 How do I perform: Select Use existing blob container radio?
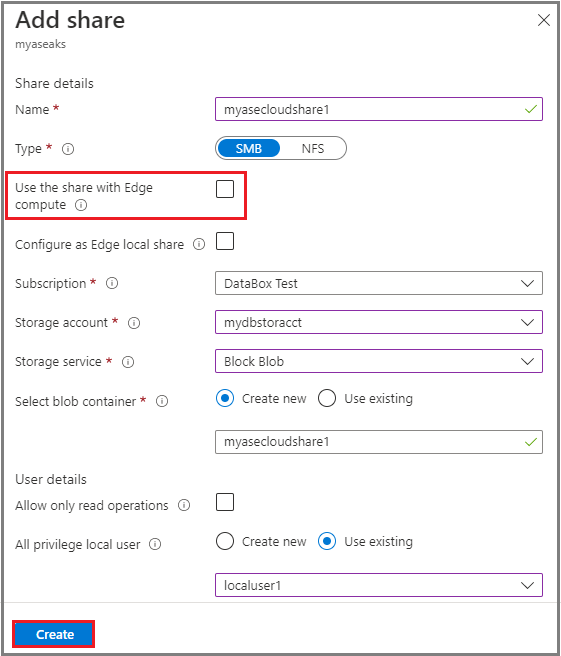(x=327, y=398)
